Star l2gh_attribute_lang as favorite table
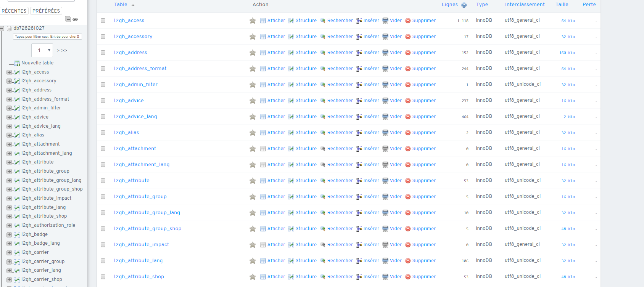644x287 pixels. click(253, 261)
